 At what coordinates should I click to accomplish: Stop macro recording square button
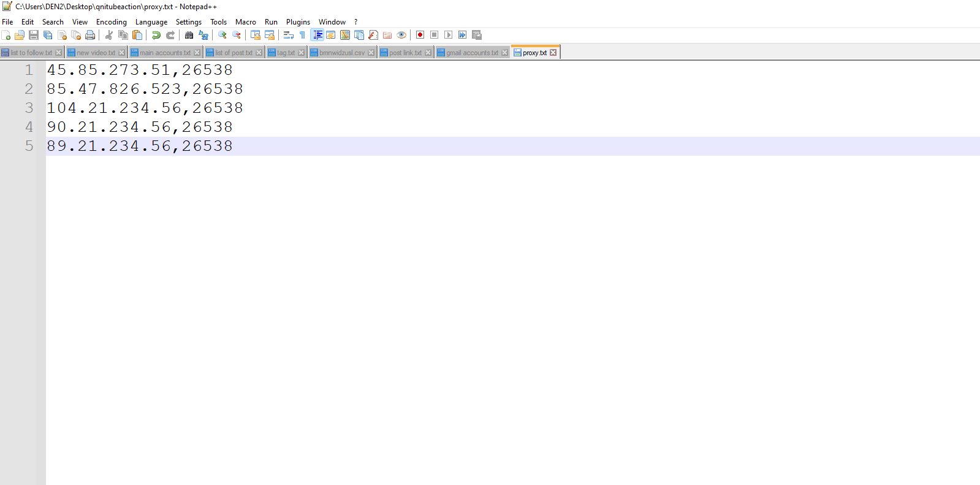[x=435, y=35]
